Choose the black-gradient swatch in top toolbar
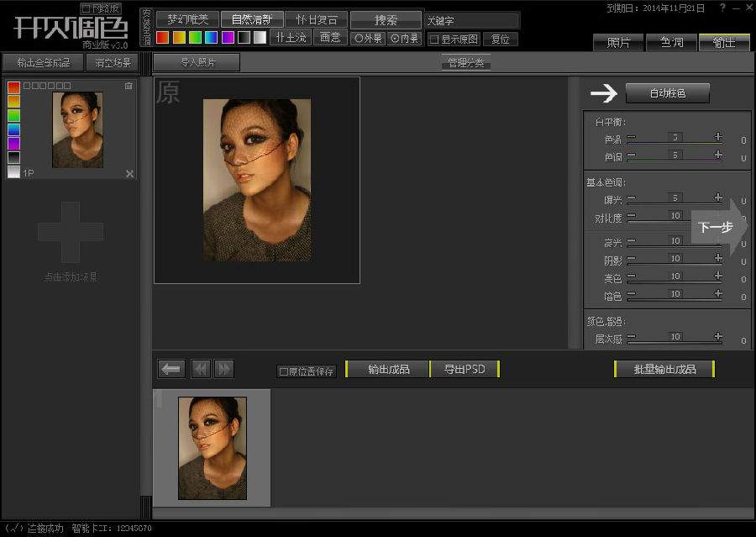This screenshot has width=756, height=537. pyautogui.click(x=244, y=38)
